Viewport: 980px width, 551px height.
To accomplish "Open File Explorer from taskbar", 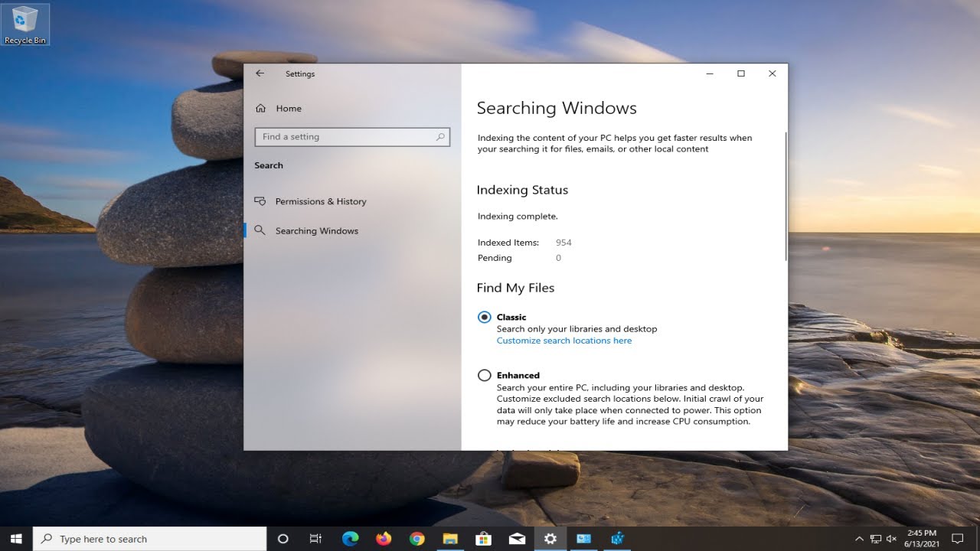I will point(450,539).
